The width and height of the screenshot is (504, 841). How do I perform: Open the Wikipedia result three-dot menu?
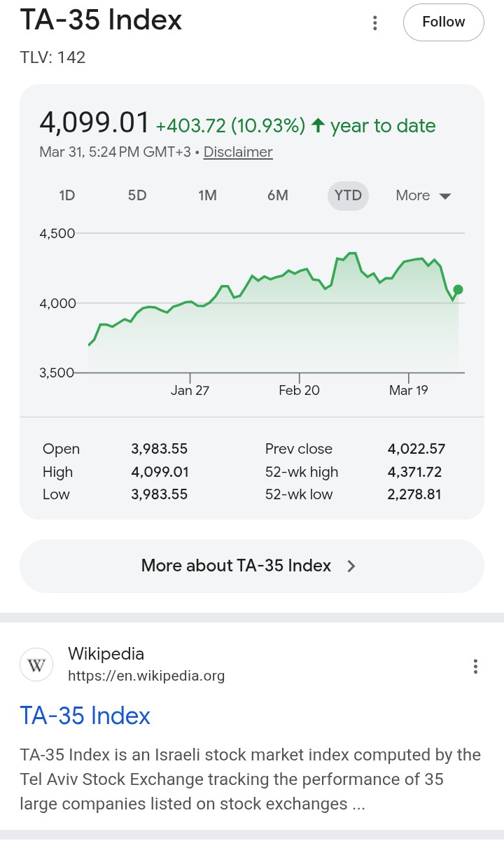[x=475, y=666]
